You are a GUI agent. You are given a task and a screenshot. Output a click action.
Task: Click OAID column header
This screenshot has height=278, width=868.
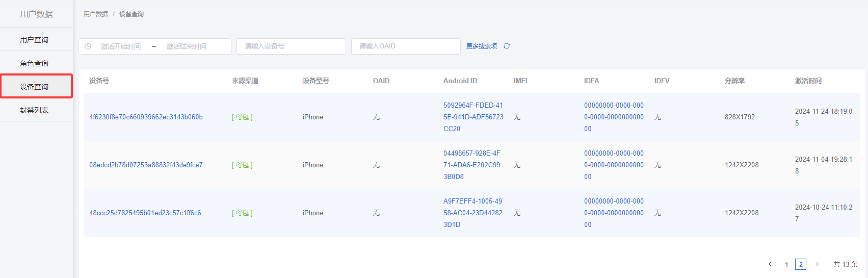tap(381, 81)
